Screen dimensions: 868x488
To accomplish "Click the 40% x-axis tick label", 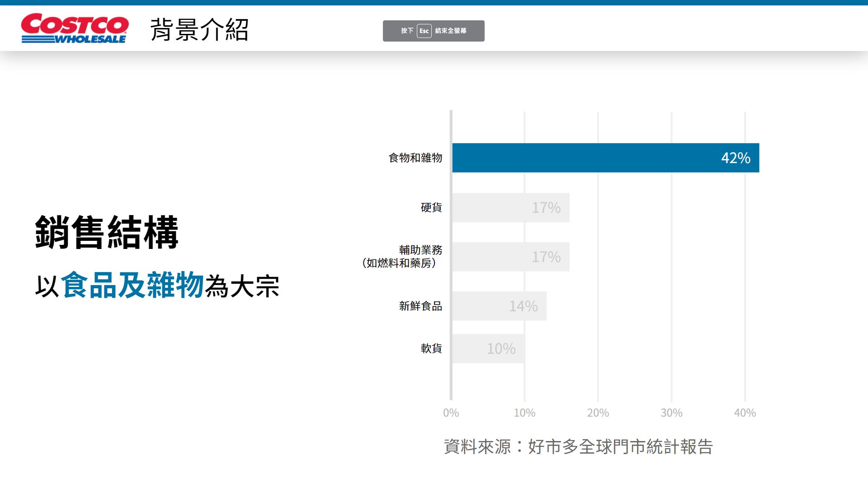I will pos(745,413).
